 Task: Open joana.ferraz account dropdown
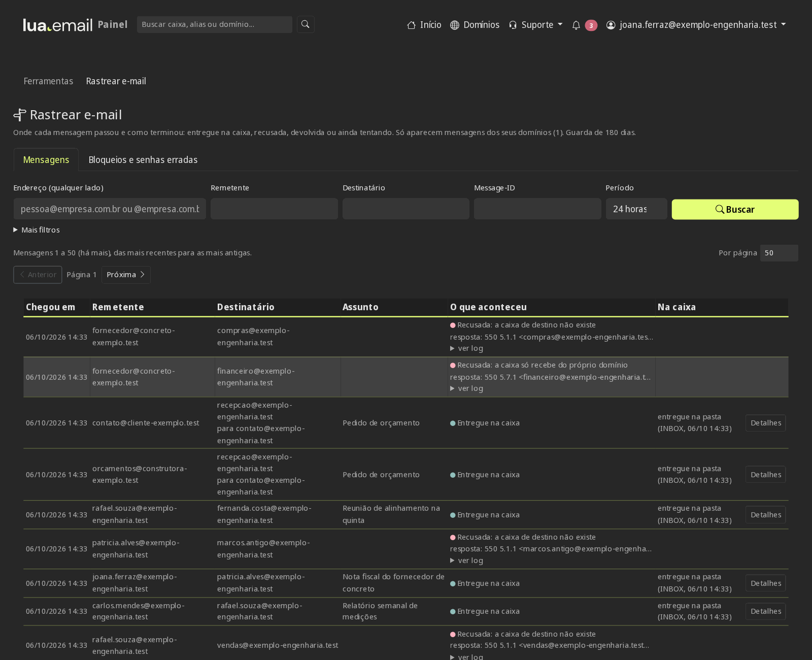(696, 25)
